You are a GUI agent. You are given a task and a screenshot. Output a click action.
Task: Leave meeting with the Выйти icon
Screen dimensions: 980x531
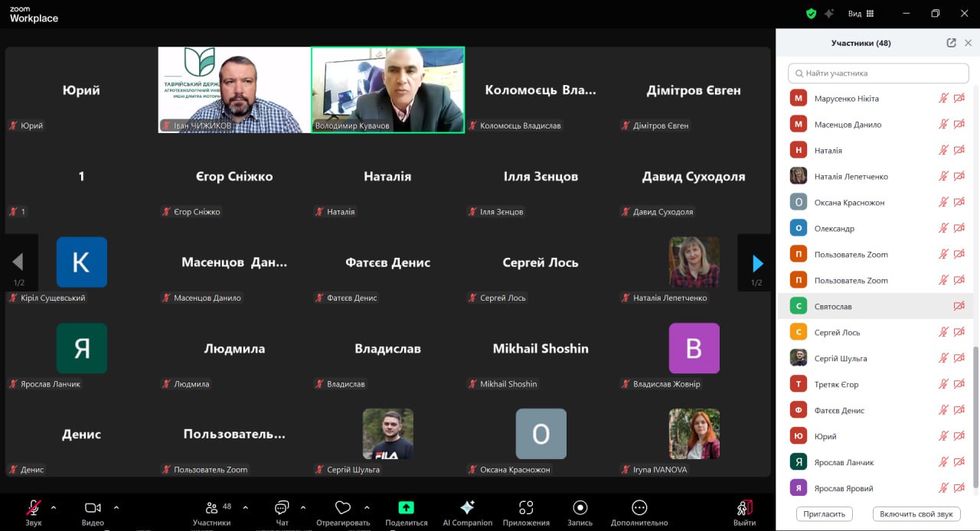744,507
